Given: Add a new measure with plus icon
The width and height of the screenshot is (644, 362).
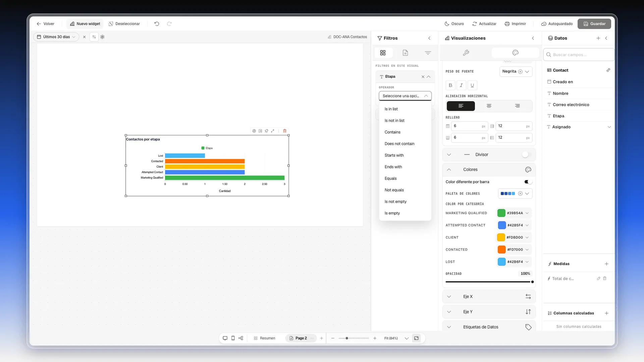Looking at the screenshot, I should [x=606, y=264].
